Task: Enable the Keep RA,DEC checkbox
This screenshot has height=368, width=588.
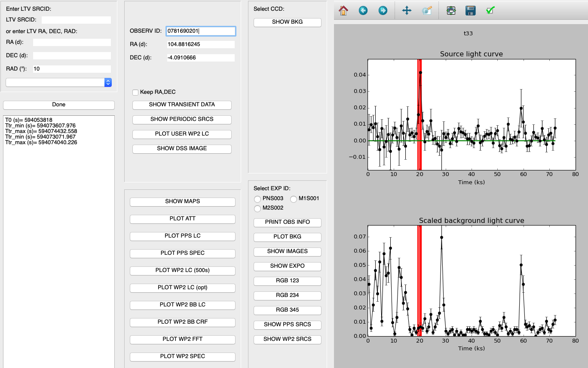Action: pyautogui.click(x=135, y=92)
